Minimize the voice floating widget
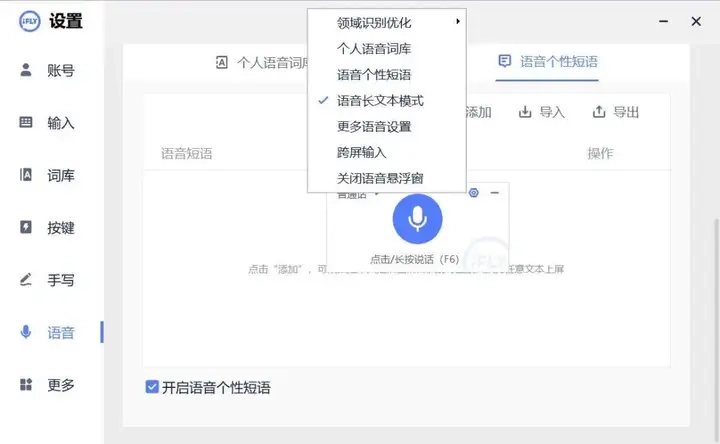The height and width of the screenshot is (444, 720). pos(495,192)
